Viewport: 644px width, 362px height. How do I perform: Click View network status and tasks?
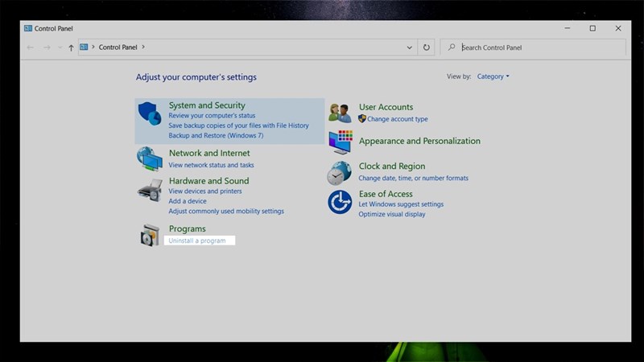211,165
